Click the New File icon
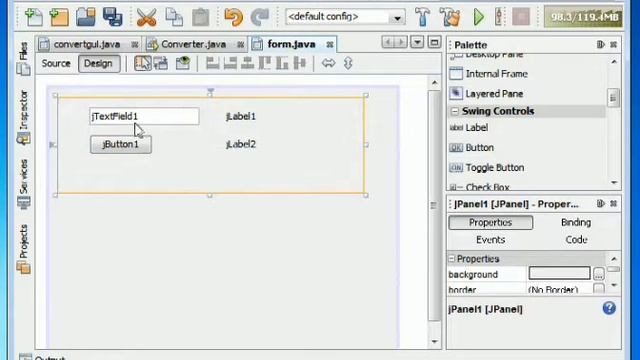Viewport: 640px width, 360px height. [34, 17]
